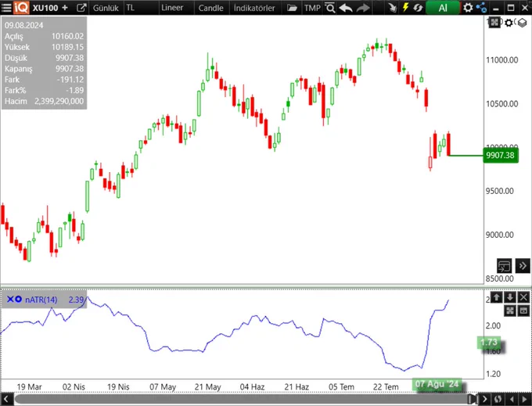Click the 19 Mar date axis label
Screen dimensions: 532x406
tap(29, 386)
